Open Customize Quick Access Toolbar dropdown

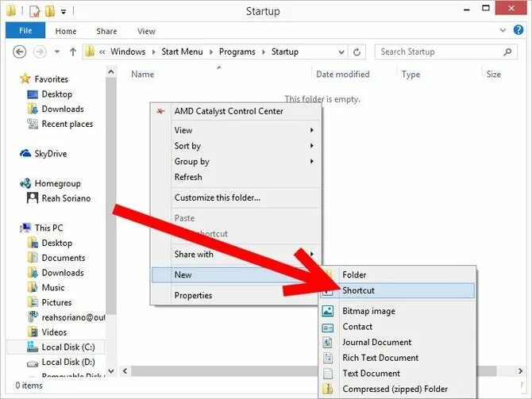click(64, 12)
